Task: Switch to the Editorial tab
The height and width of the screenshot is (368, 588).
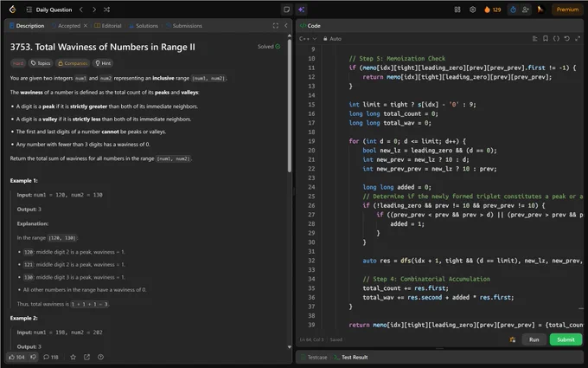Action: coord(108,26)
